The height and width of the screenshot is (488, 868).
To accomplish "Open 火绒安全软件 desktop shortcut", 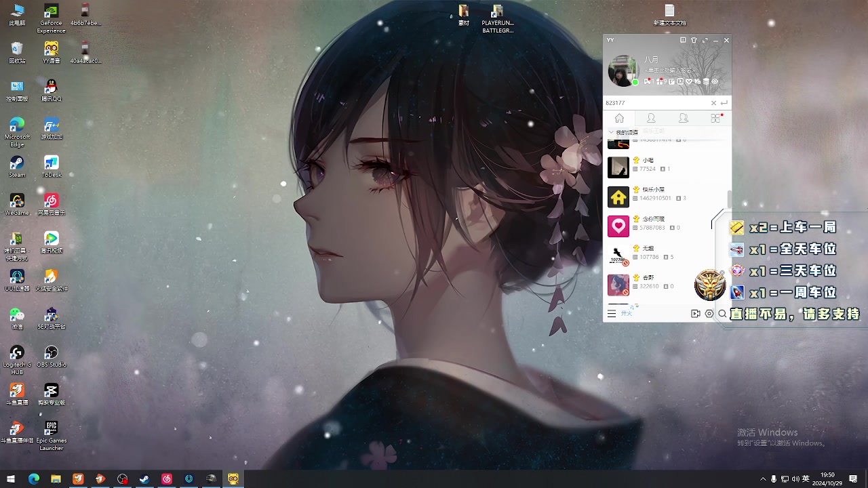I will [x=51, y=280].
